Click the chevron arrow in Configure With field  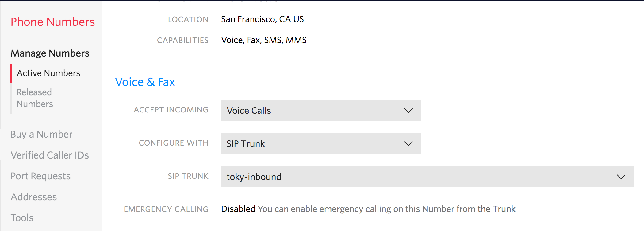coord(408,144)
